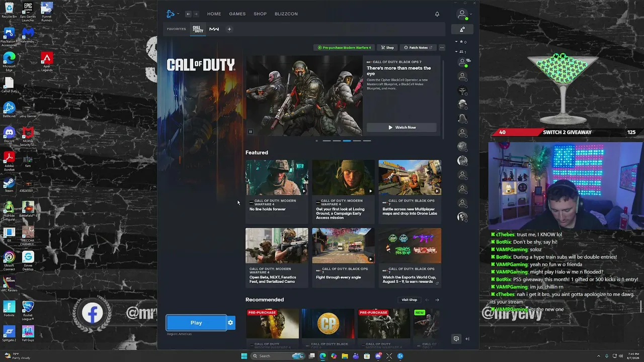Launch Steam from the desktop
The image size is (644, 362).
coord(9,185)
